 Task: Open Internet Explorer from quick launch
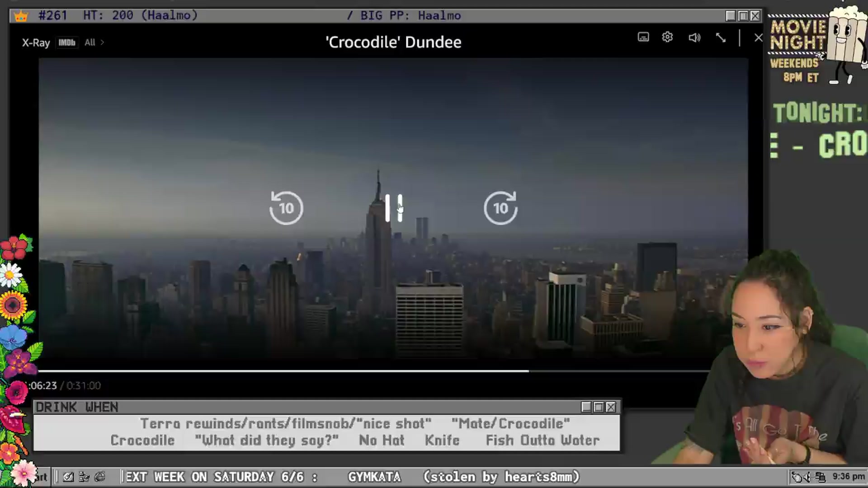[100, 477]
